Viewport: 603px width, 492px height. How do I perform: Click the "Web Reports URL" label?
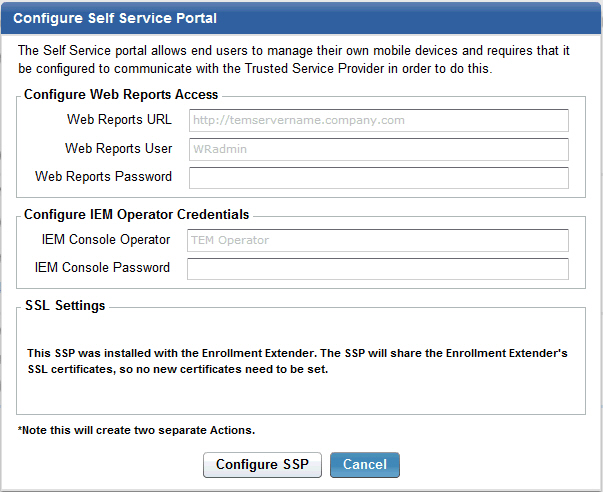pos(119,120)
